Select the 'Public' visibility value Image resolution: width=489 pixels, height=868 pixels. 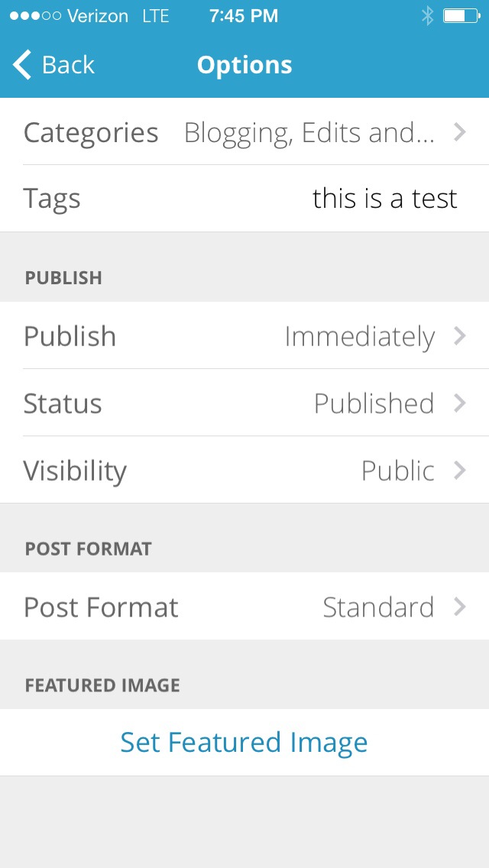tap(397, 470)
